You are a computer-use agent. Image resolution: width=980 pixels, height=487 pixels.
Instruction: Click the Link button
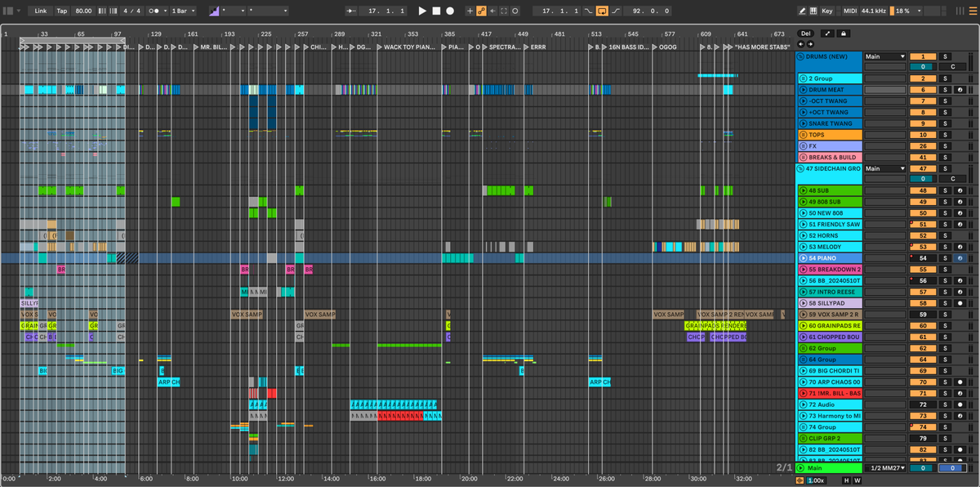[x=41, y=11]
